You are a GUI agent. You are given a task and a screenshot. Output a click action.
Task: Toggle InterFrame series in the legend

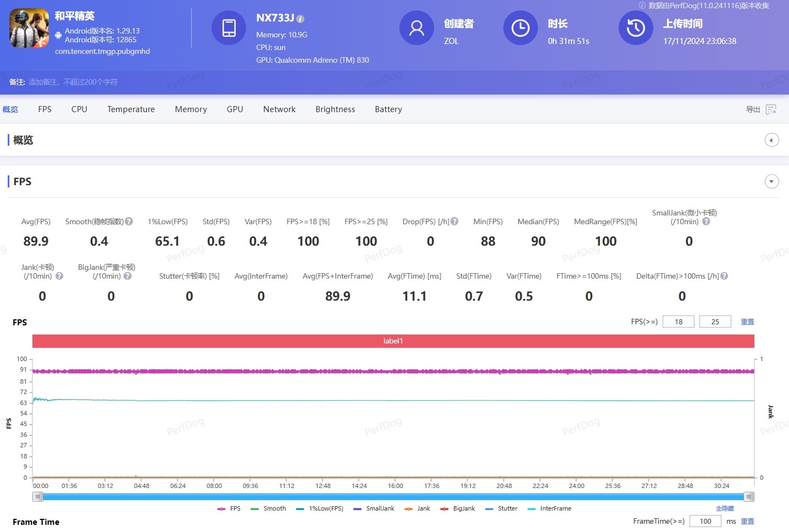549,508
